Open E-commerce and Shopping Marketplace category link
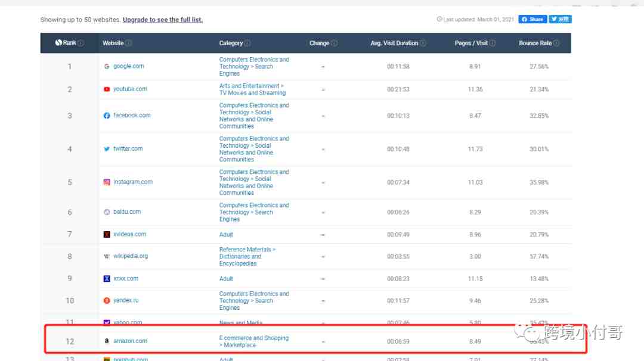The width and height of the screenshot is (644, 361). tap(254, 341)
